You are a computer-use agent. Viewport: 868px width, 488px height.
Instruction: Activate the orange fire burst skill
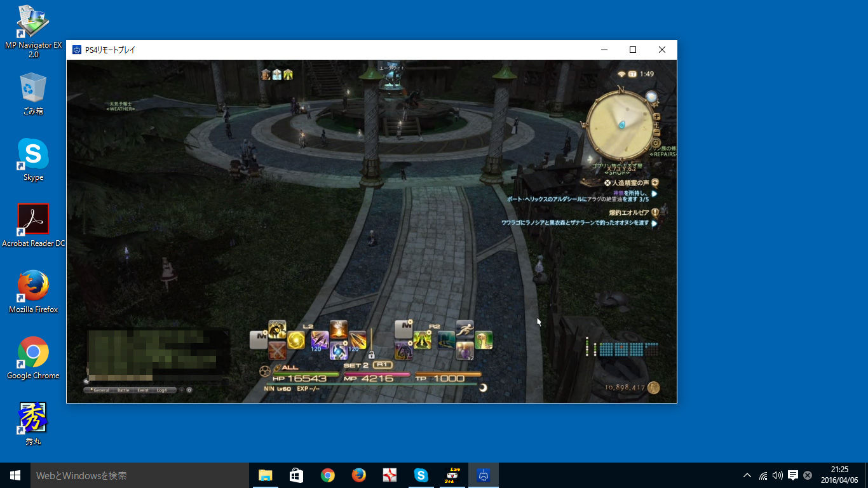[x=338, y=329]
